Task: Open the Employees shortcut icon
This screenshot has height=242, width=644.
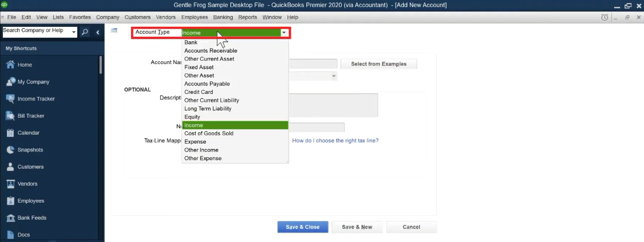Action: [x=10, y=201]
